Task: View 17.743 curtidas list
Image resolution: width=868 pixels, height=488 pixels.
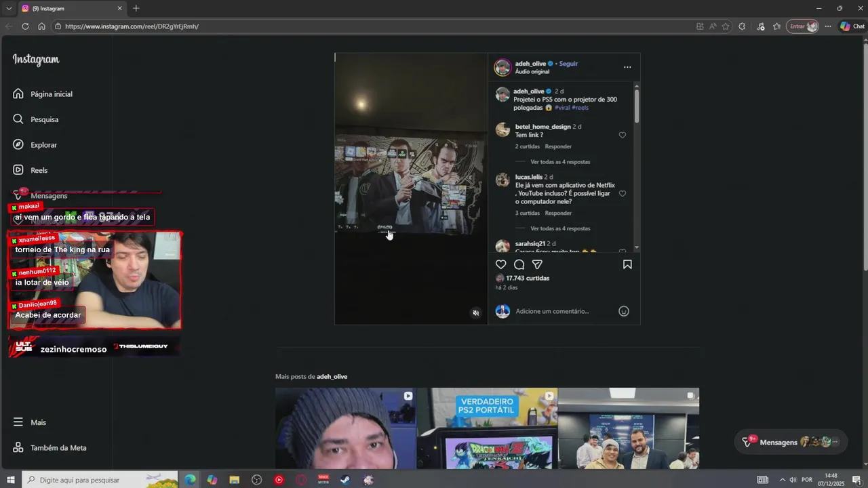Action: [x=528, y=279]
